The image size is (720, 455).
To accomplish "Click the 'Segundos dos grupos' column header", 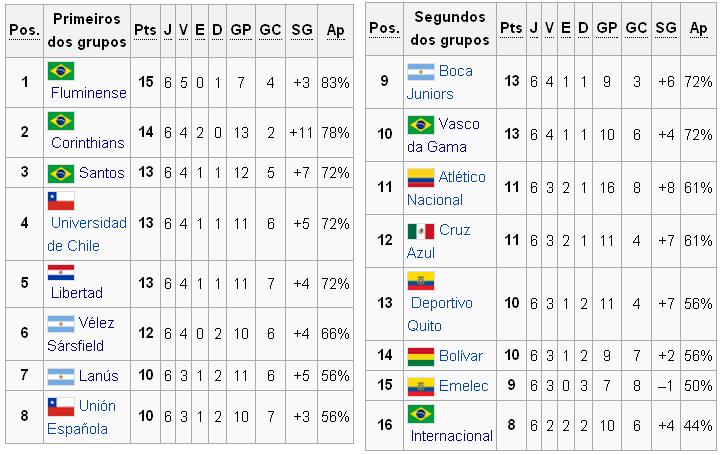I will point(449,29).
